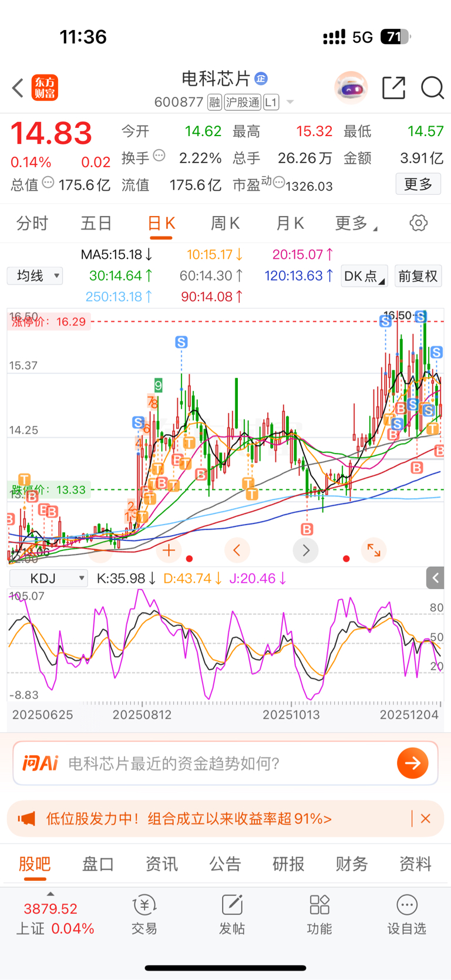Open the 均线 indicator dropdown
Screen dimensions: 451x980
pyautogui.click(x=35, y=276)
